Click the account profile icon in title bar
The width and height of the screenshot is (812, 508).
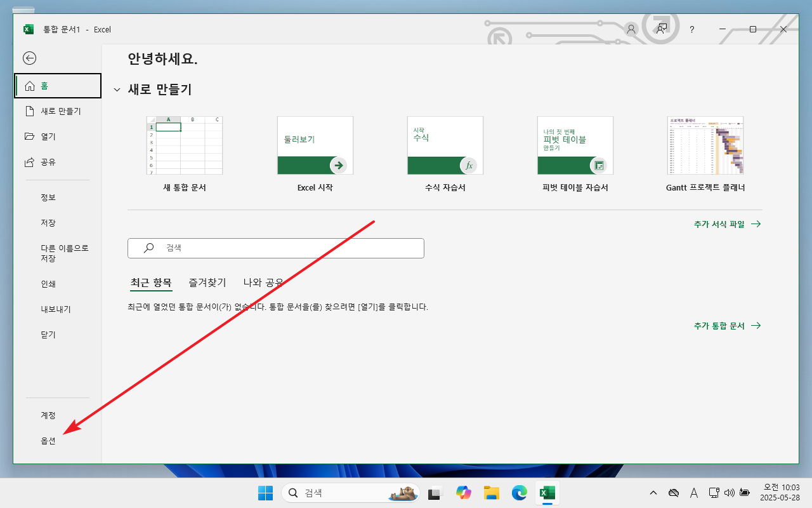tap(631, 29)
